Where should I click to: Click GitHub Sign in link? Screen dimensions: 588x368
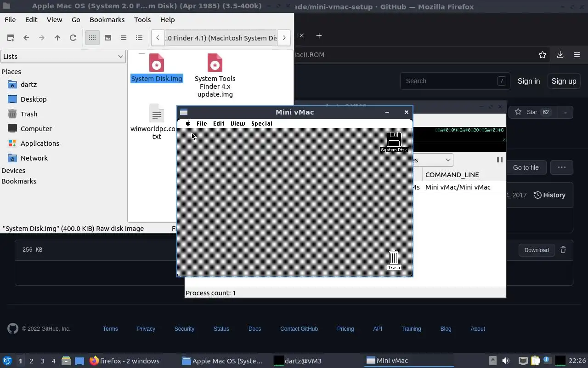[529, 81]
